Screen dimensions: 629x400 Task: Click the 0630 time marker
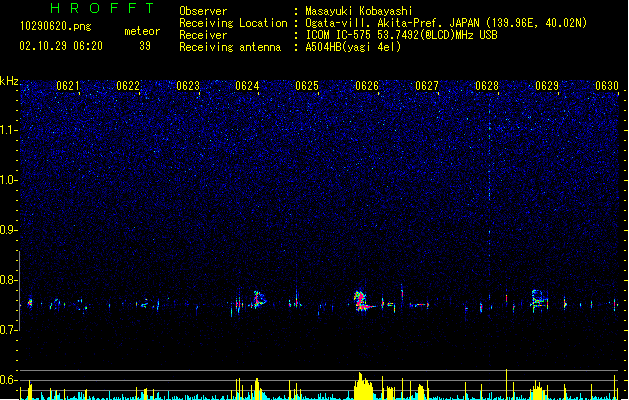click(x=607, y=86)
